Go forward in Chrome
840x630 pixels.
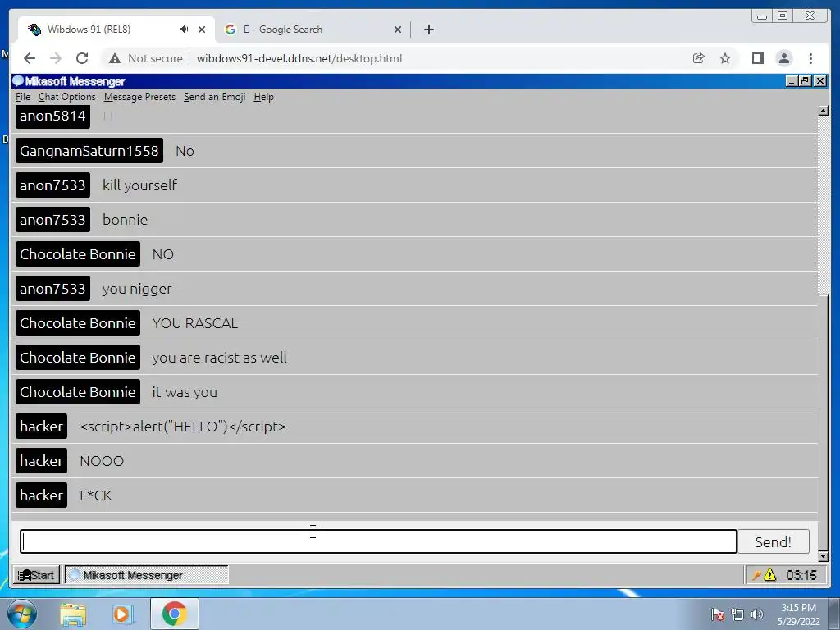pos(56,58)
